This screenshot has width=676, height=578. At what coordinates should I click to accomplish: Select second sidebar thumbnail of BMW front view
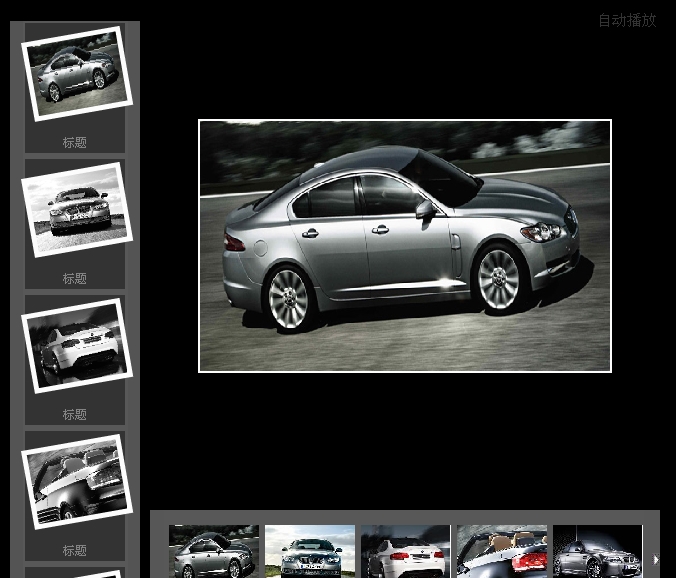[x=76, y=210]
